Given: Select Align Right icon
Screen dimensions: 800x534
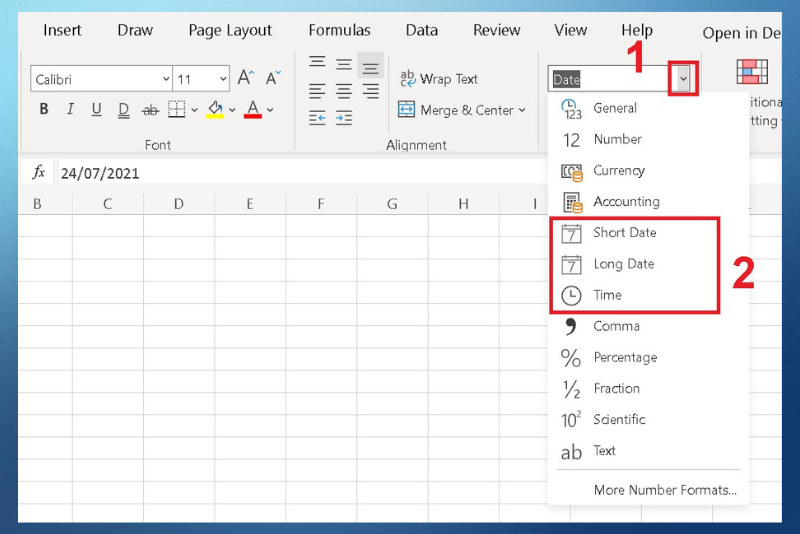Looking at the screenshot, I should (x=370, y=91).
